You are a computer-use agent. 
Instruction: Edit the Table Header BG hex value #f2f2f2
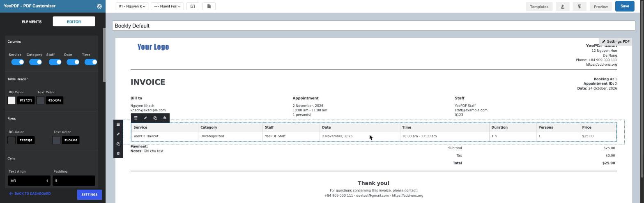pos(26,100)
